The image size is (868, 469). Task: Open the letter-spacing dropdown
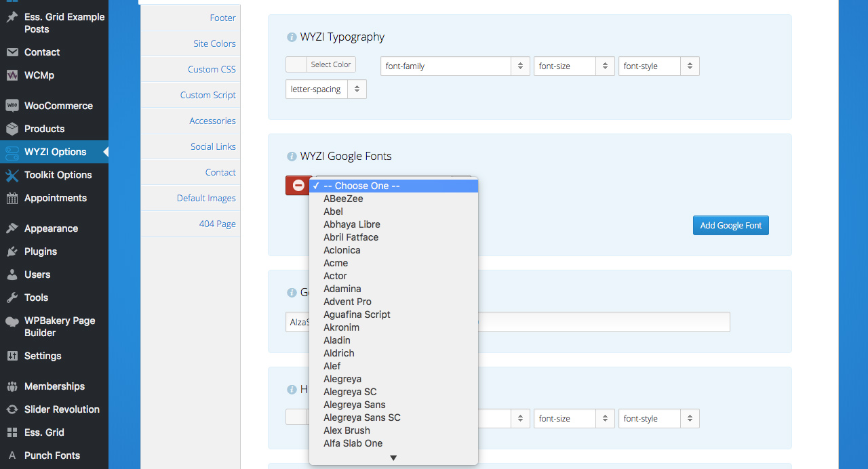pyautogui.click(x=326, y=89)
